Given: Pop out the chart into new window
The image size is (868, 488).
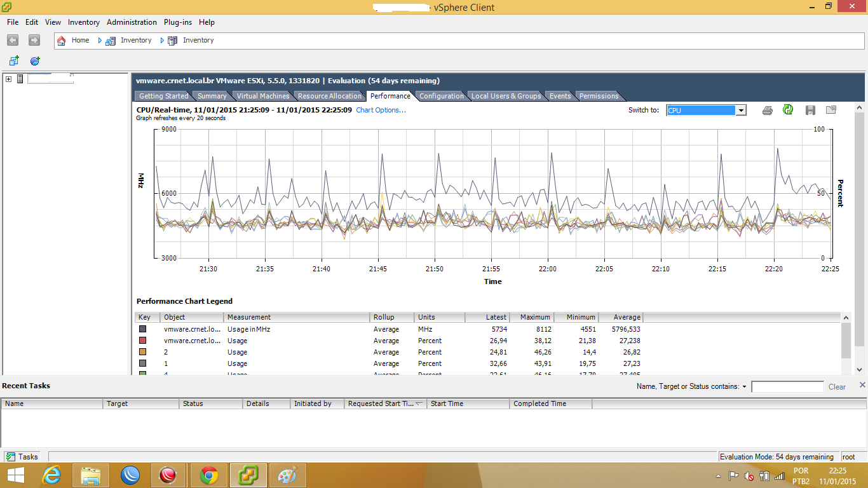Looking at the screenshot, I should tap(831, 110).
